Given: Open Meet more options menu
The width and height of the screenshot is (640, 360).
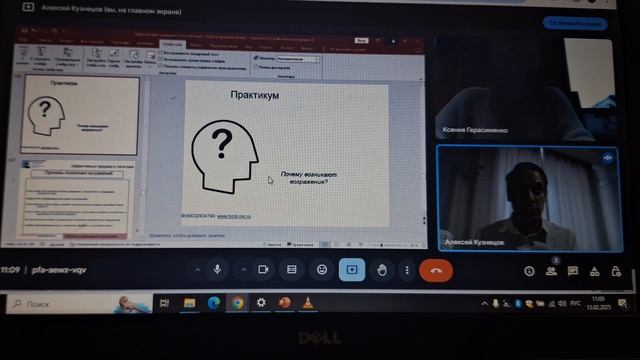Looking at the screenshot, I should pyautogui.click(x=407, y=270).
